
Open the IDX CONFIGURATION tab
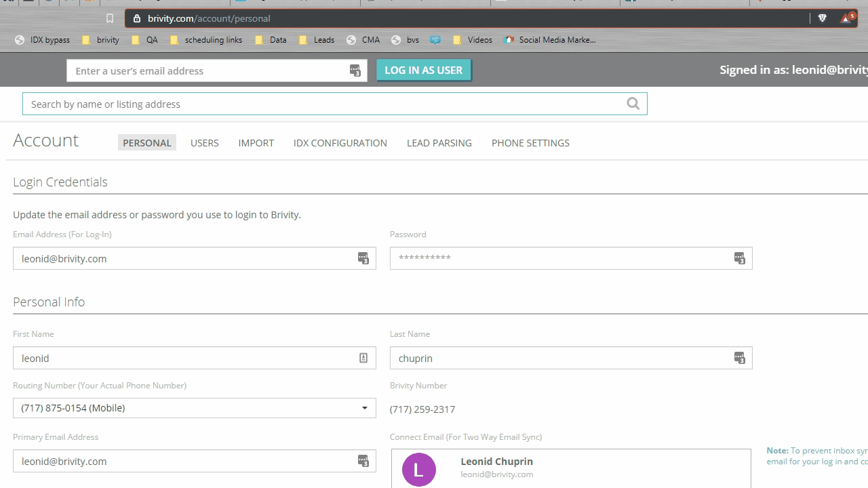340,143
